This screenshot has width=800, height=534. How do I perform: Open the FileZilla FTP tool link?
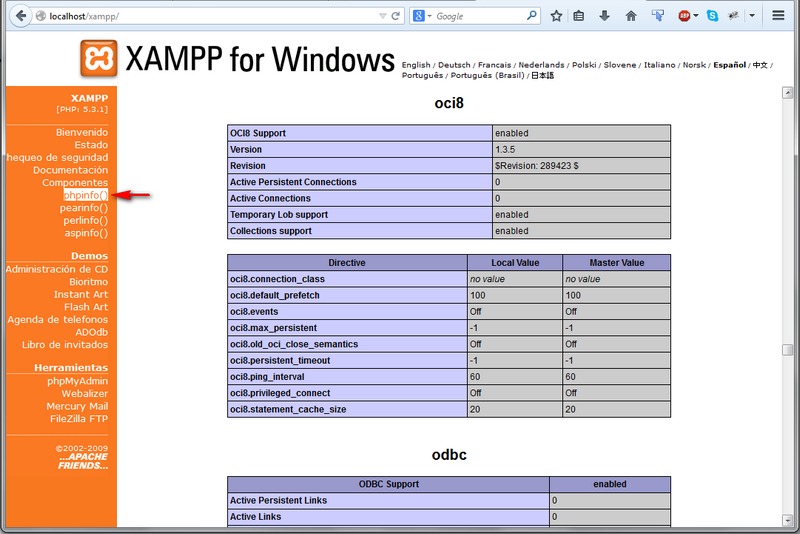click(79, 419)
